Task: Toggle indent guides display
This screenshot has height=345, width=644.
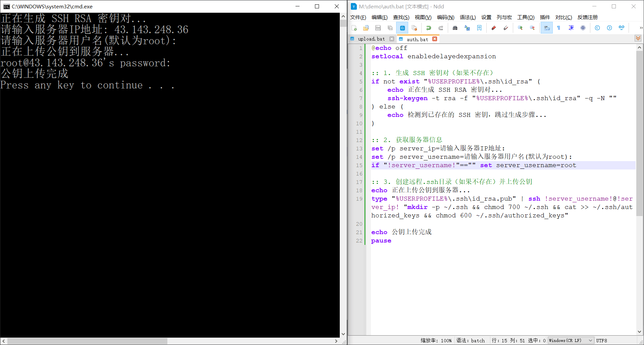Action: click(571, 28)
